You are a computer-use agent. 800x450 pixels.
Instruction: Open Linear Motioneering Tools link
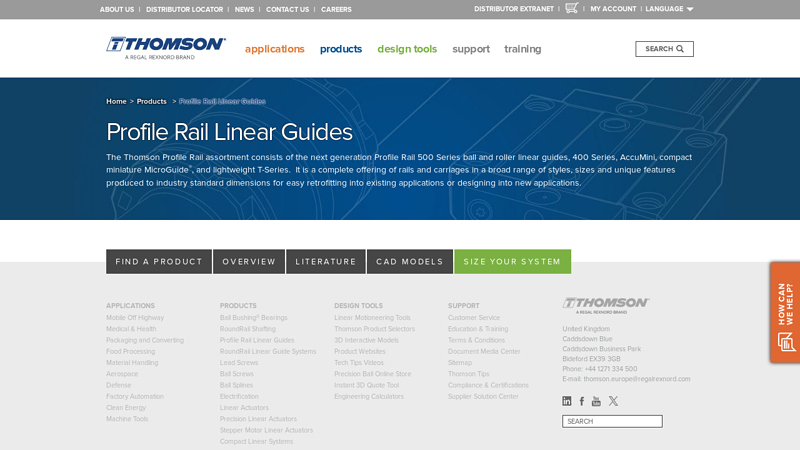[x=372, y=318]
